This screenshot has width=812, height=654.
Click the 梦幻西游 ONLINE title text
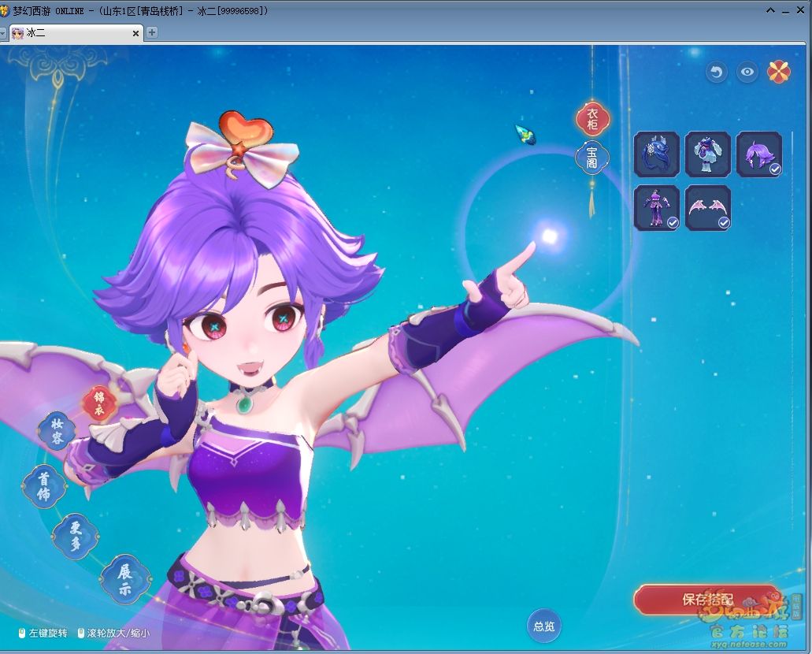point(48,11)
